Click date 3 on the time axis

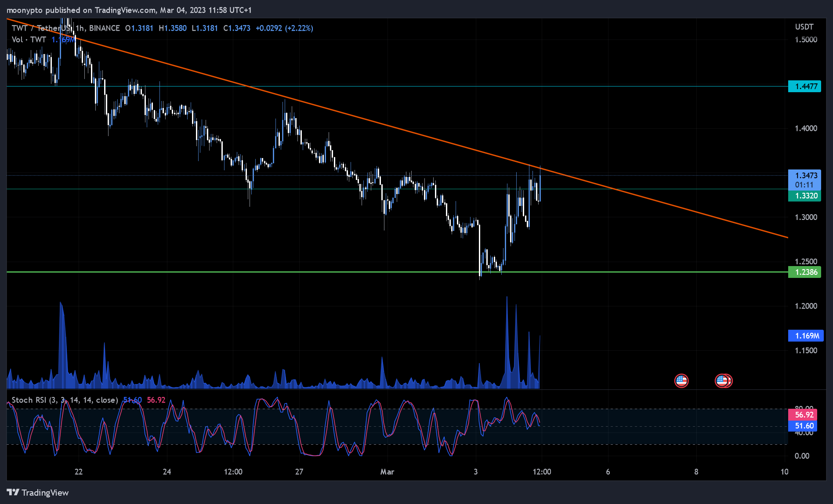pos(475,472)
